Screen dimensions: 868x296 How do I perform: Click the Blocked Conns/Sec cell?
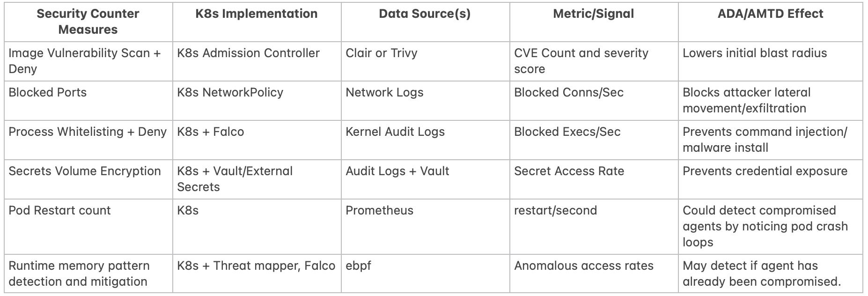point(569,93)
